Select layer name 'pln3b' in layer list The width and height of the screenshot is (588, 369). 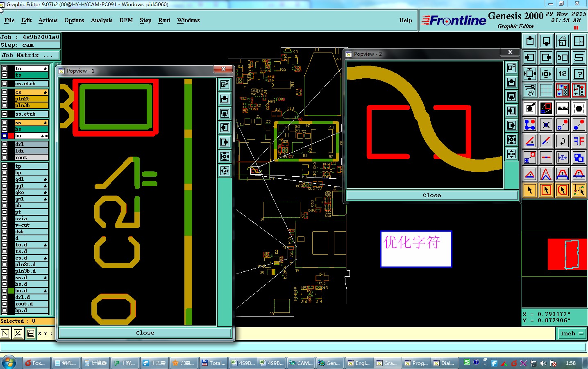[31, 105]
